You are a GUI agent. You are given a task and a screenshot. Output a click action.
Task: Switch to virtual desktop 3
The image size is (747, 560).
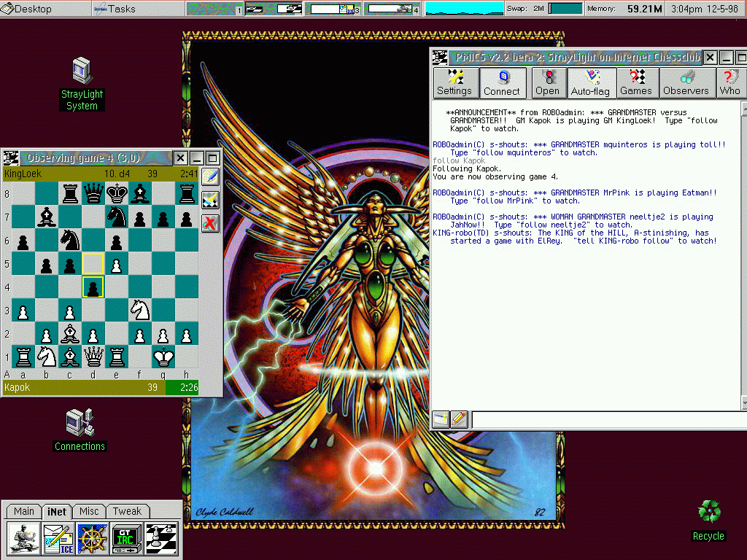(333, 9)
